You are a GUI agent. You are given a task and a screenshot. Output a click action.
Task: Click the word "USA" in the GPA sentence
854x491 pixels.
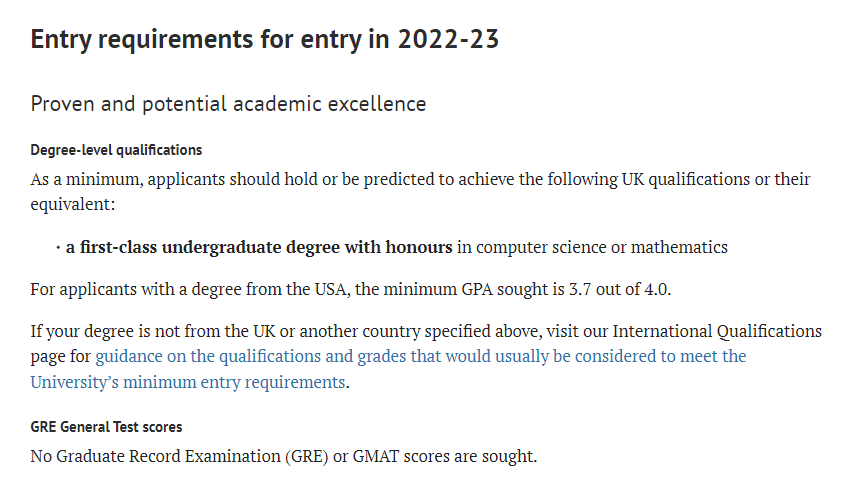[x=331, y=289]
